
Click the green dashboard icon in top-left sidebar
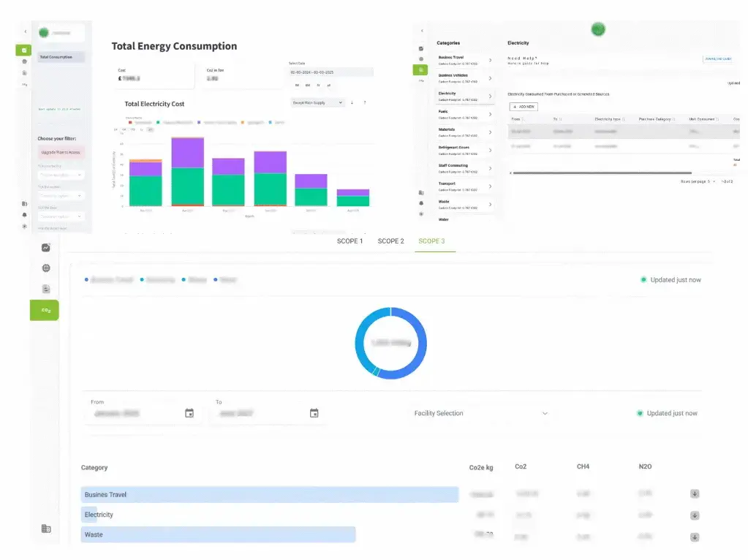click(x=24, y=50)
